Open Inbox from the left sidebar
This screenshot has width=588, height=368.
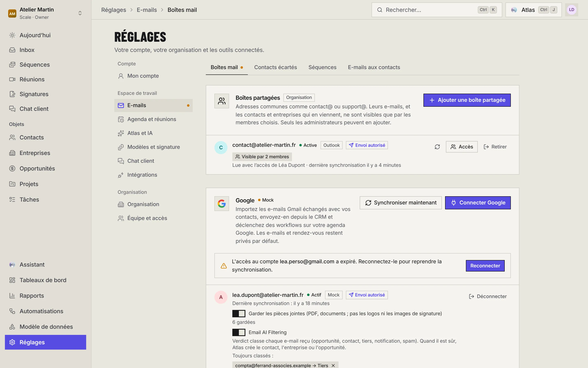coord(46,50)
